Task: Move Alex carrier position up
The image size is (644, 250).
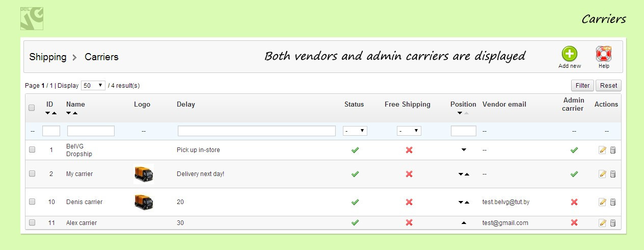Action: point(464,223)
